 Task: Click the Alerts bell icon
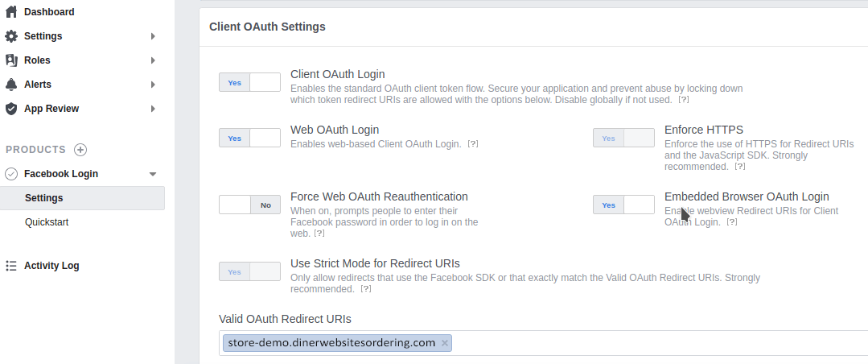pos(11,85)
